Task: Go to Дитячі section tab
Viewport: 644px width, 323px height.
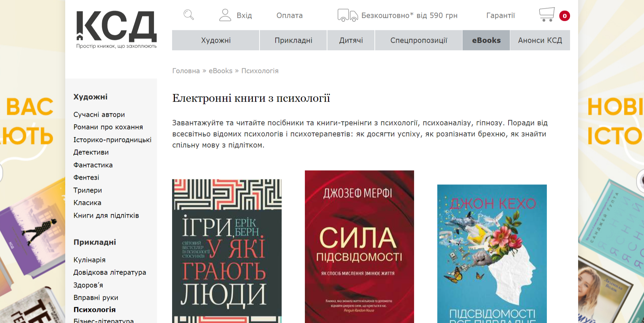Action: pyautogui.click(x=351, y=40)
